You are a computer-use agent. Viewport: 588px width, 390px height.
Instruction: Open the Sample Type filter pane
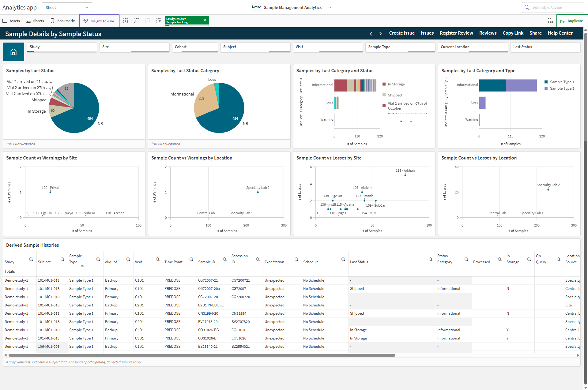(401, 47)
